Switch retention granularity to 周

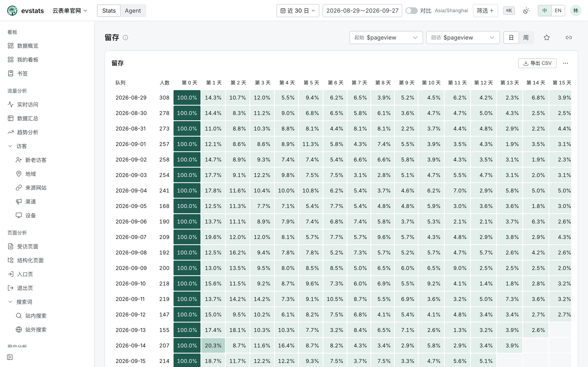coord(526,38)
